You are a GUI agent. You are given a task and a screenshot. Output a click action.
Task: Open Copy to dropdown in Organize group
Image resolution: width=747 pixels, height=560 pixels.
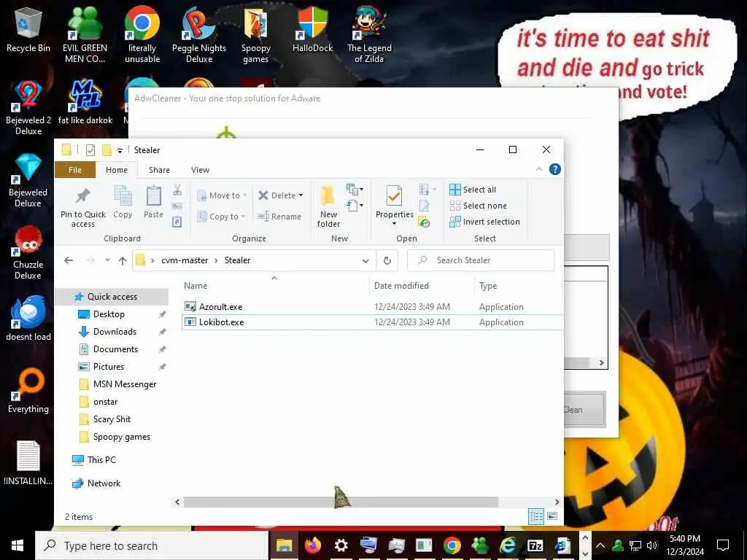[221, 216]
